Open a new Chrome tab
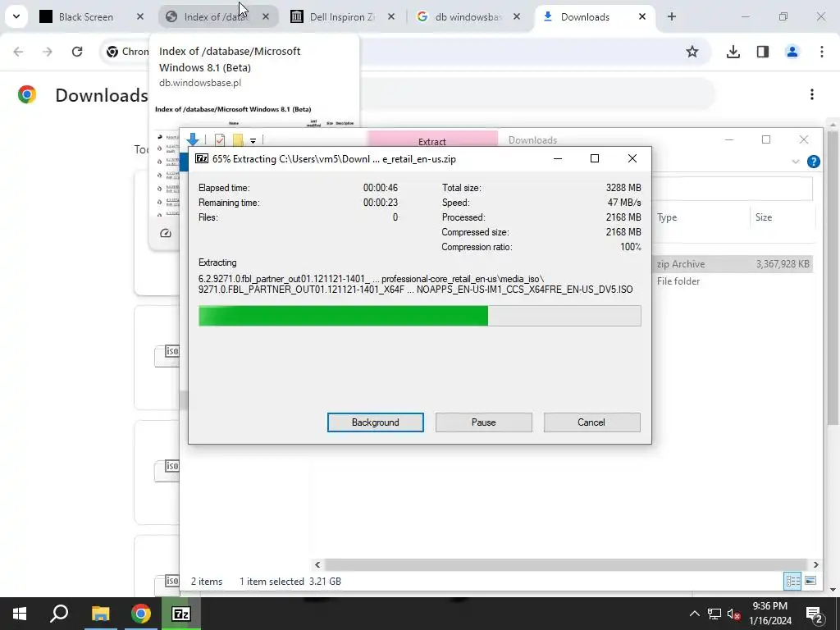 tap(671, 17)
